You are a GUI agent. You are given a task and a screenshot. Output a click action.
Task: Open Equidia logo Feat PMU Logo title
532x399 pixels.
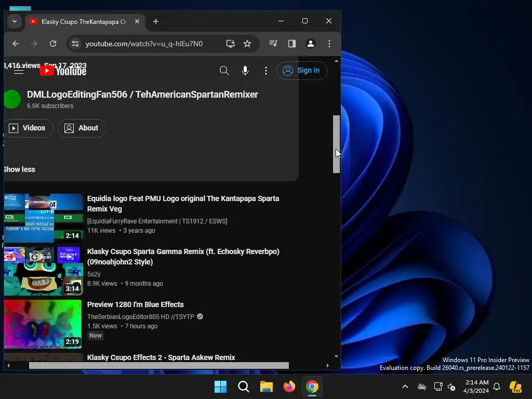click(183, 204)
